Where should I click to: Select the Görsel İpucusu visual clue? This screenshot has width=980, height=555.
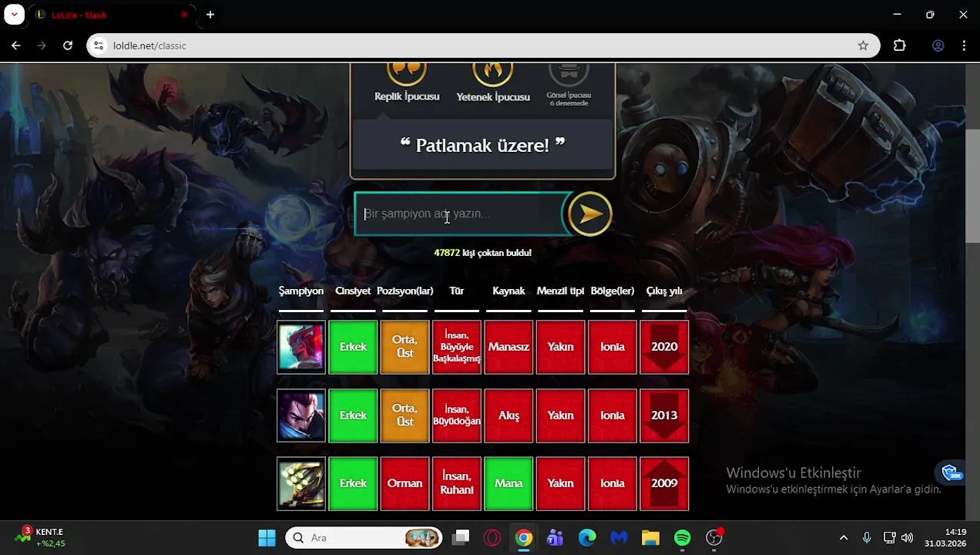point(569,85)
